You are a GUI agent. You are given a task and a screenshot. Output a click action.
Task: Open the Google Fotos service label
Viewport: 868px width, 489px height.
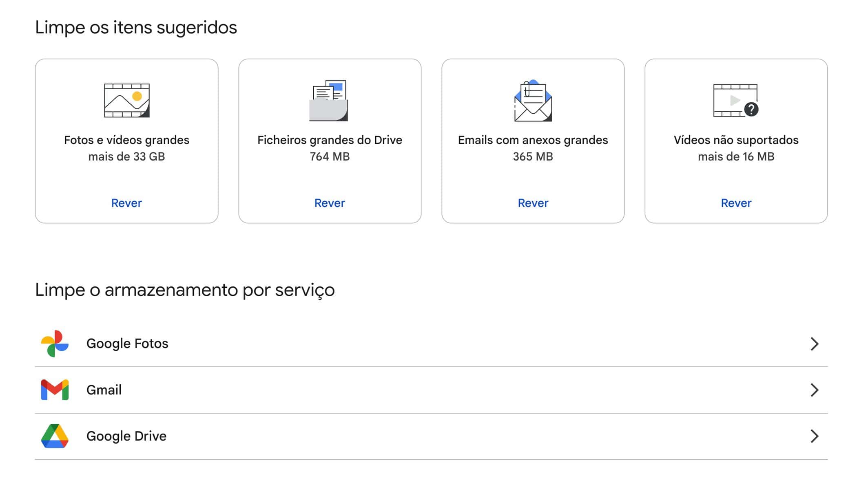[x=127, y=344]
